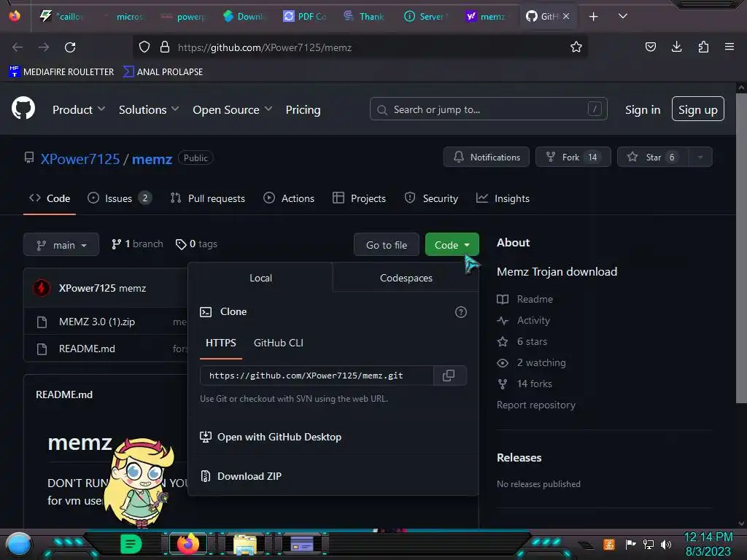
Task: Star the repository
Action: pos(652,157)
